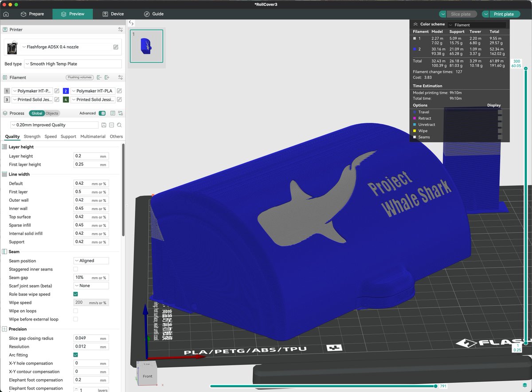Screen dimensions: 532x392
Task: Switch to the Device tab
Action: 113,14
